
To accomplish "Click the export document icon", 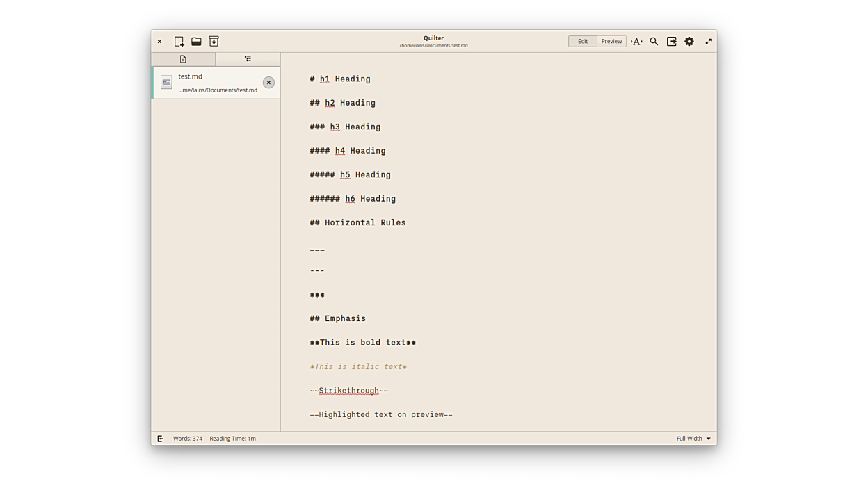I will [x=671, y=42].
